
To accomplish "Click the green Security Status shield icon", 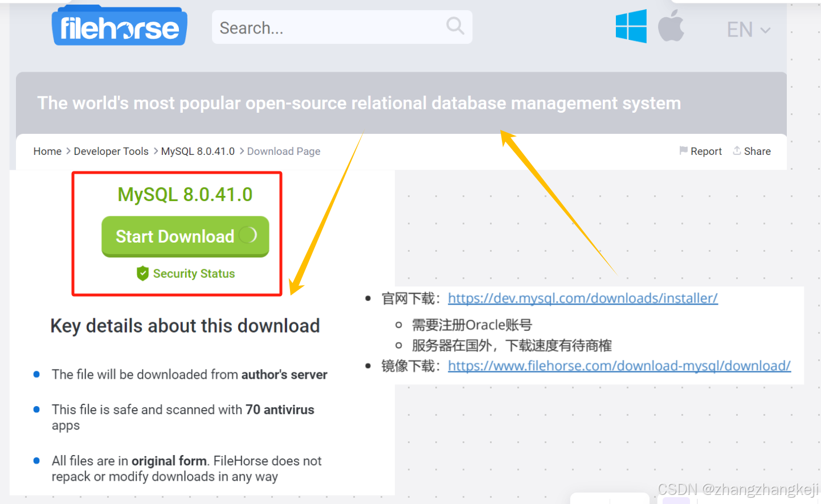I will (x=142, y=273).
